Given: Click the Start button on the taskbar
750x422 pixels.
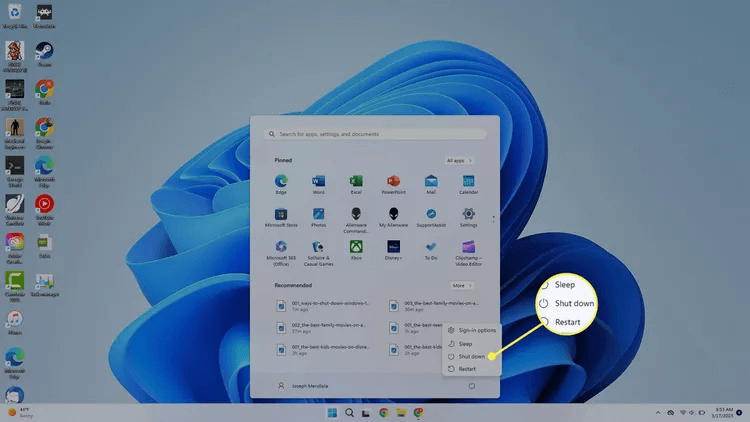Looking at the screenshot, I should click(332, 412).
